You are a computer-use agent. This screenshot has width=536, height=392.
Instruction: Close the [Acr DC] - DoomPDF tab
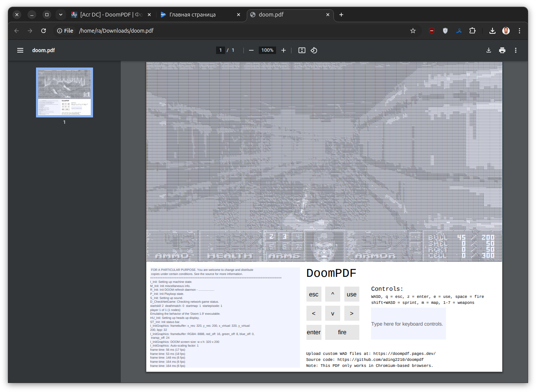click(x=149, y=15)
